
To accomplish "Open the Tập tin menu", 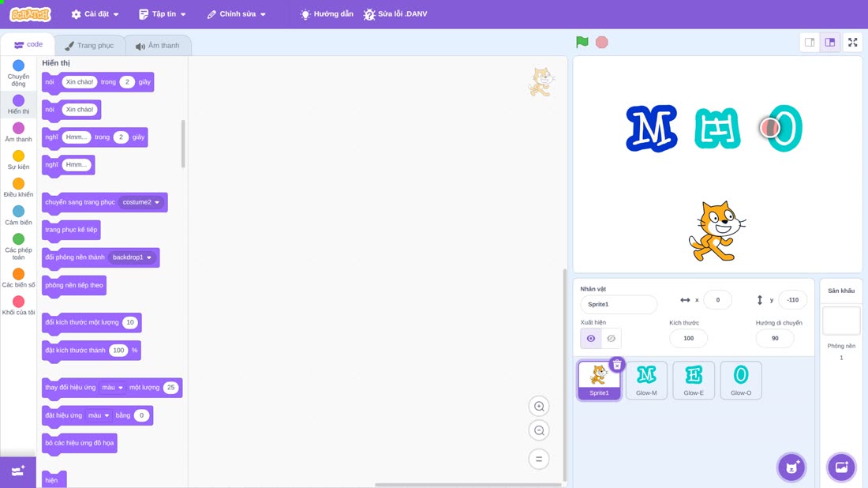I will pos(163,14).
